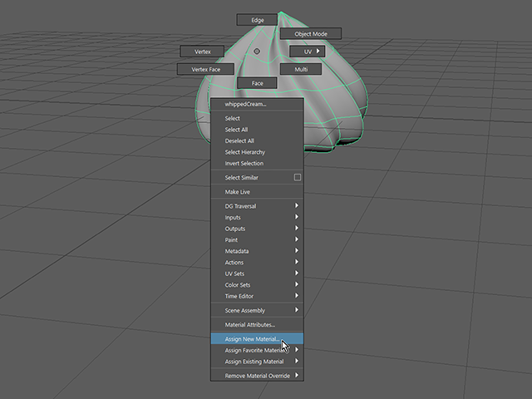The image size is (532, 399).
Task: Pick Vertex Face mode
Action: [x=205, y=69]
